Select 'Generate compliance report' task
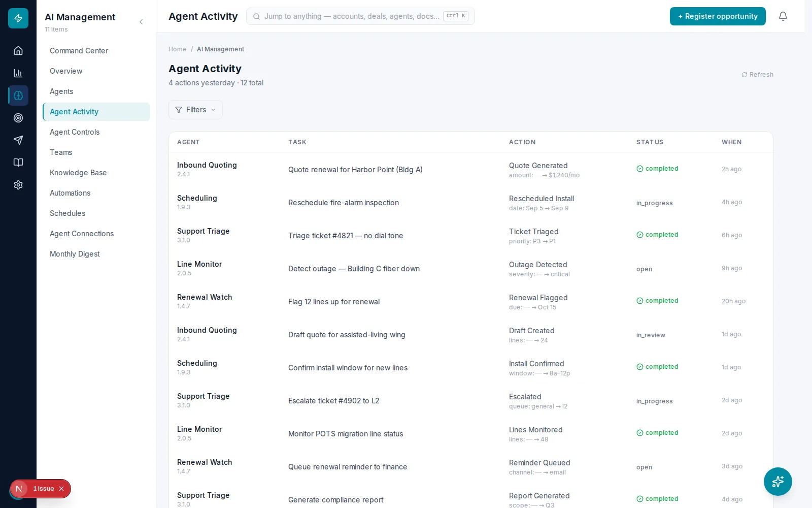 point(335,500)
